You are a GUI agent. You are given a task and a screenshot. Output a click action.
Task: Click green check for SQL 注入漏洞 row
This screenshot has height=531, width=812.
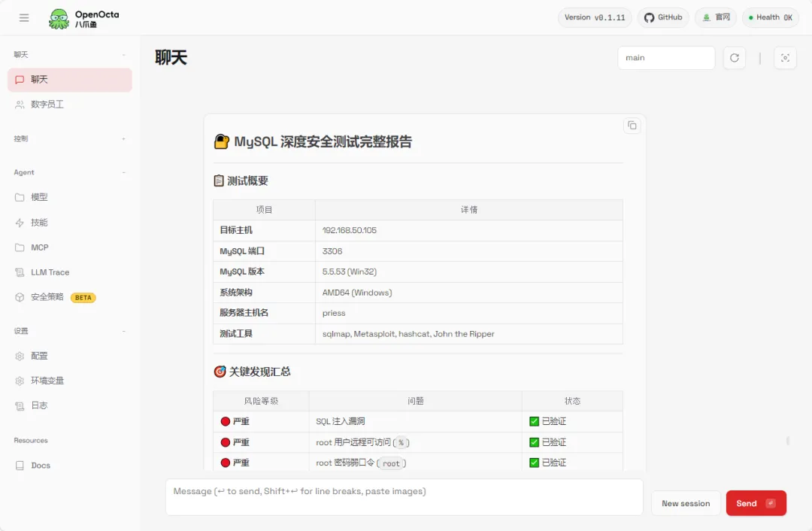(534, 422)
